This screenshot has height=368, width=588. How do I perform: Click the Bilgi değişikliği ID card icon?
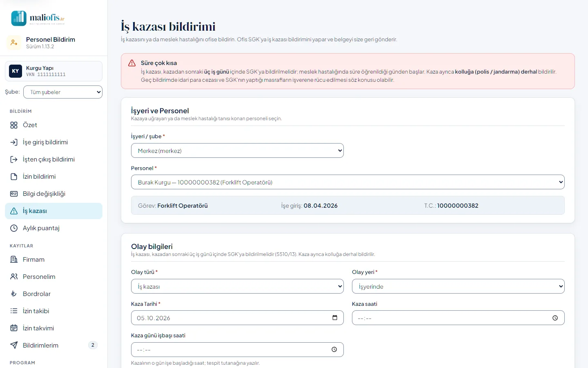[14, 194]
